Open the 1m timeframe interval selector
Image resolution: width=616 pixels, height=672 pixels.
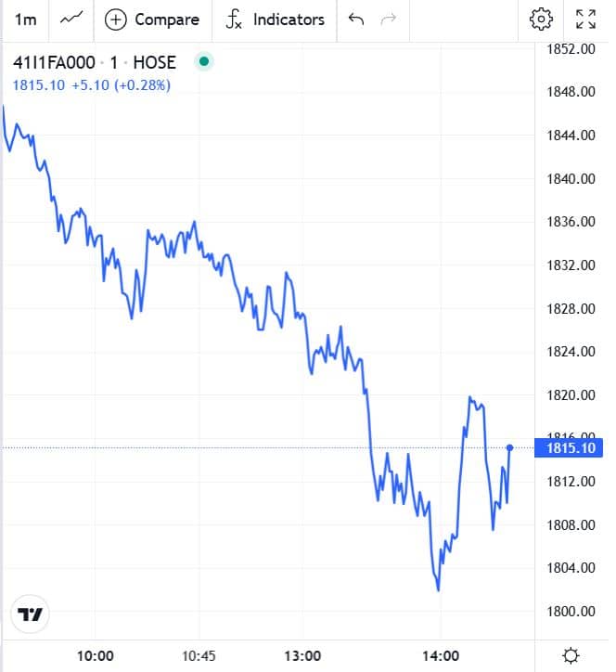pyautogui.click(x=26, y=19)
